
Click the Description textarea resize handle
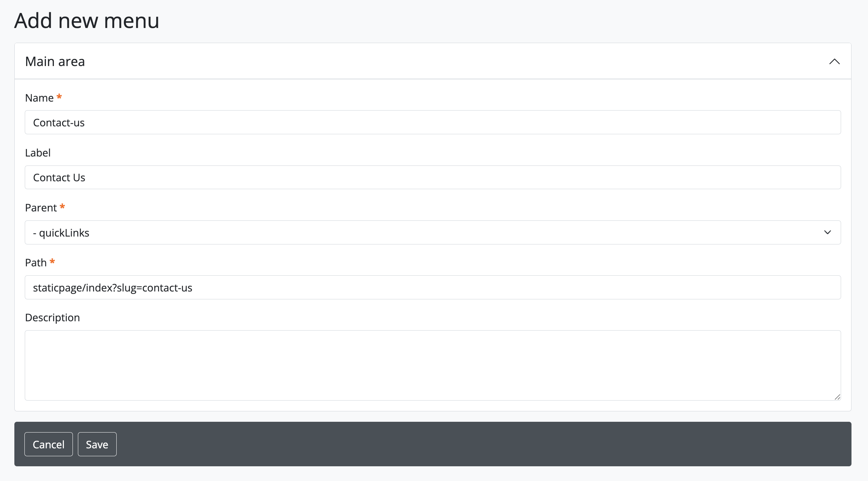(x=837, y=397)
